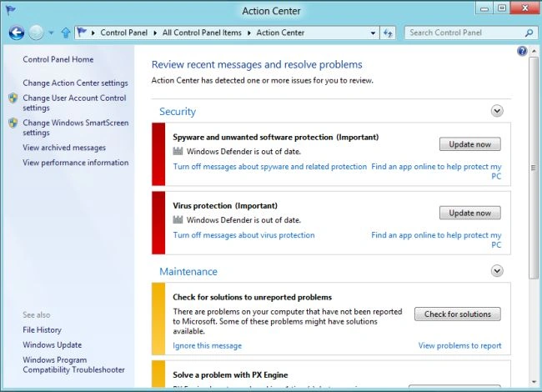Select the Action Center breadcrumb
The image size is (542, 392).
coord(280,33)
